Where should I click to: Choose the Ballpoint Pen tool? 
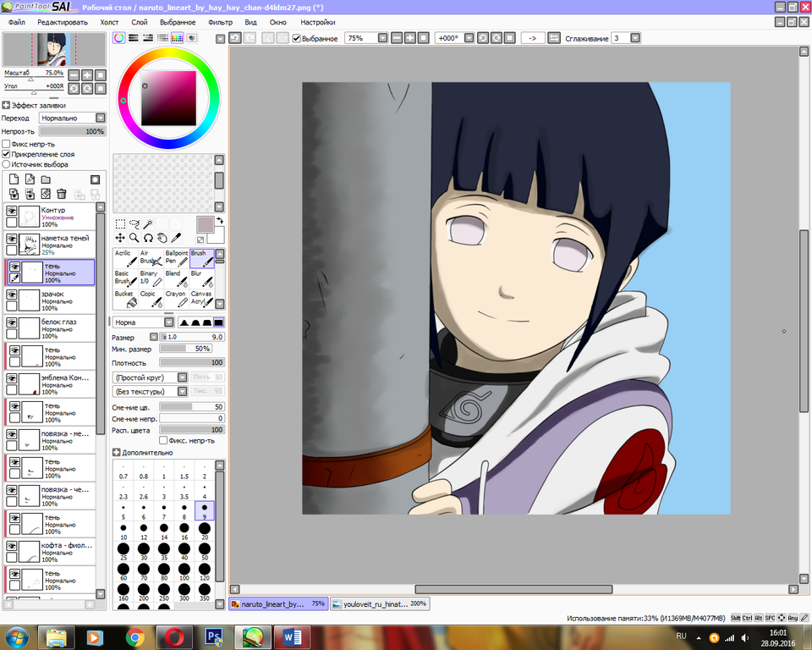coord(176,258)
